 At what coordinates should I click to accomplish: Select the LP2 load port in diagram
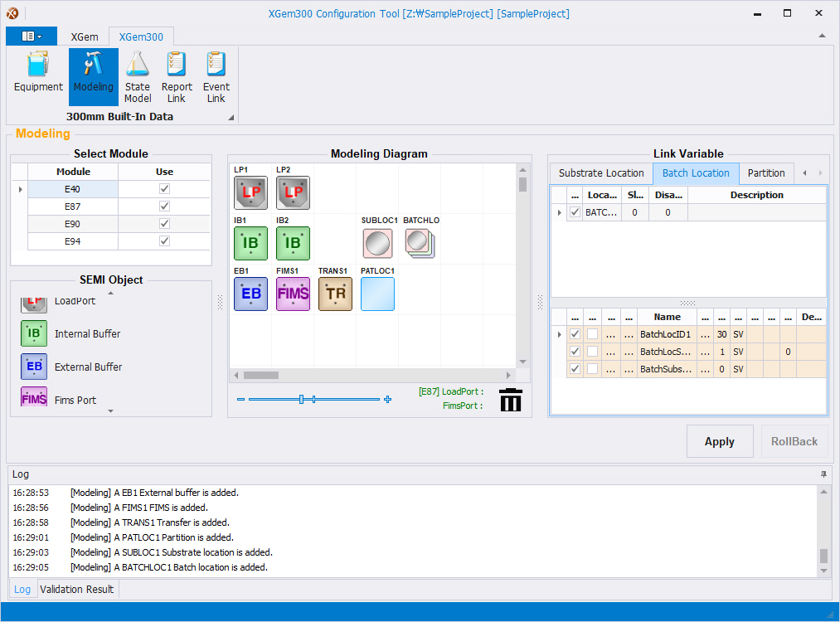293,192
